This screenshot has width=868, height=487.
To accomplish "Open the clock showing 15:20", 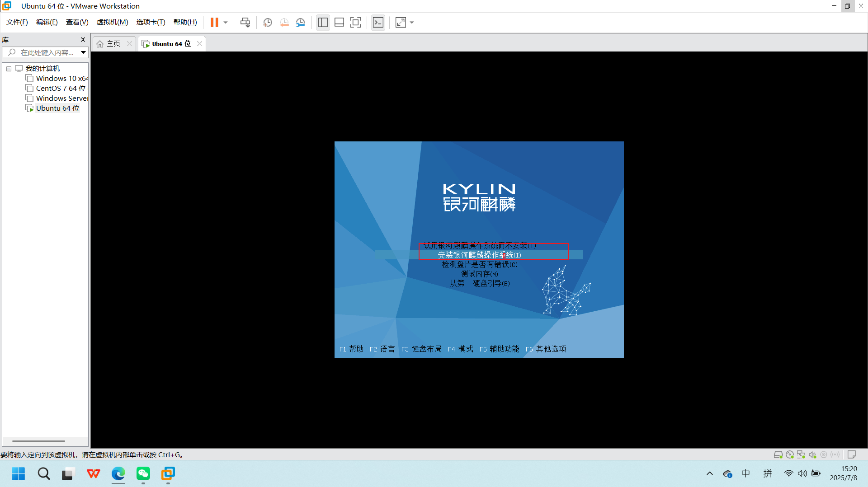I will 844,473.
